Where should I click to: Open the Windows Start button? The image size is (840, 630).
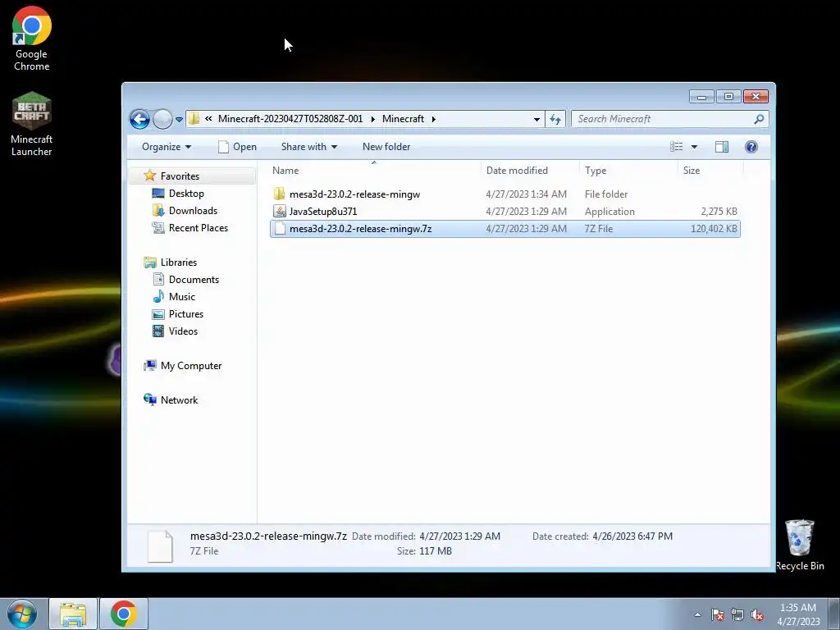(x=22, y=614)
